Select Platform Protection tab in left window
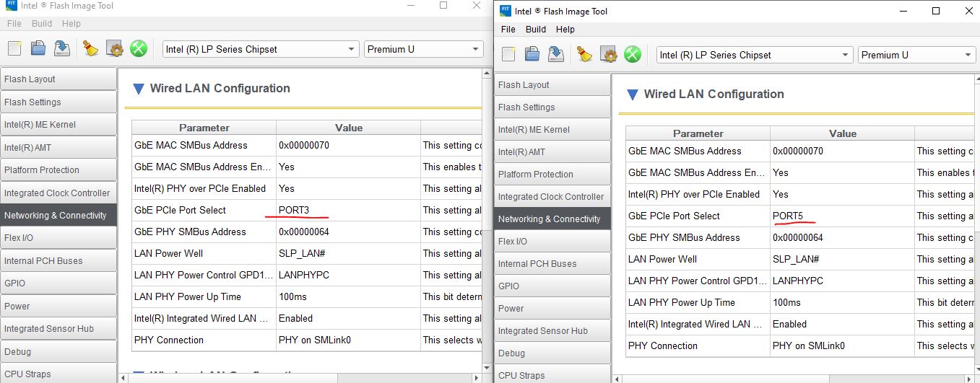The width and height of the screenshot is (980, 383). click(58, 170)
